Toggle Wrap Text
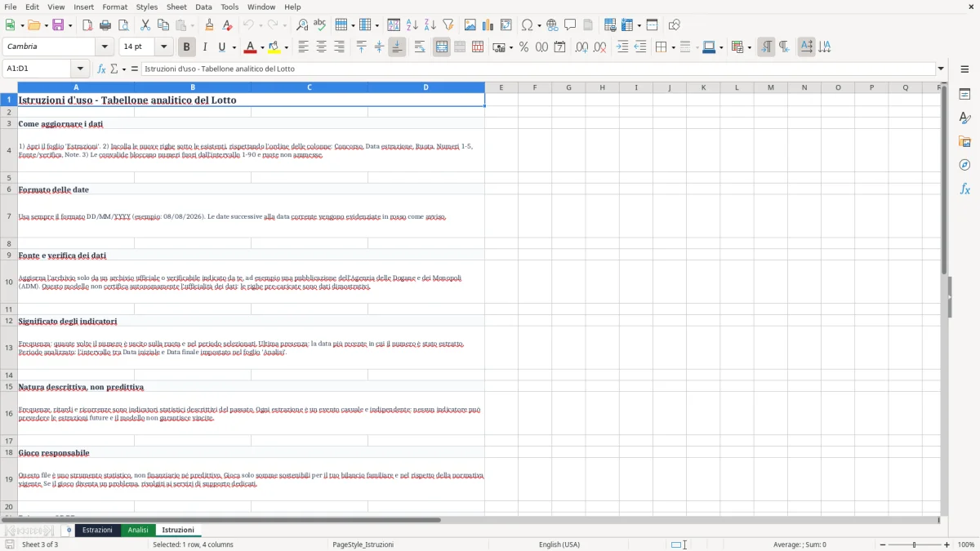This screenshot has height=551, width=980. point(420,47)
